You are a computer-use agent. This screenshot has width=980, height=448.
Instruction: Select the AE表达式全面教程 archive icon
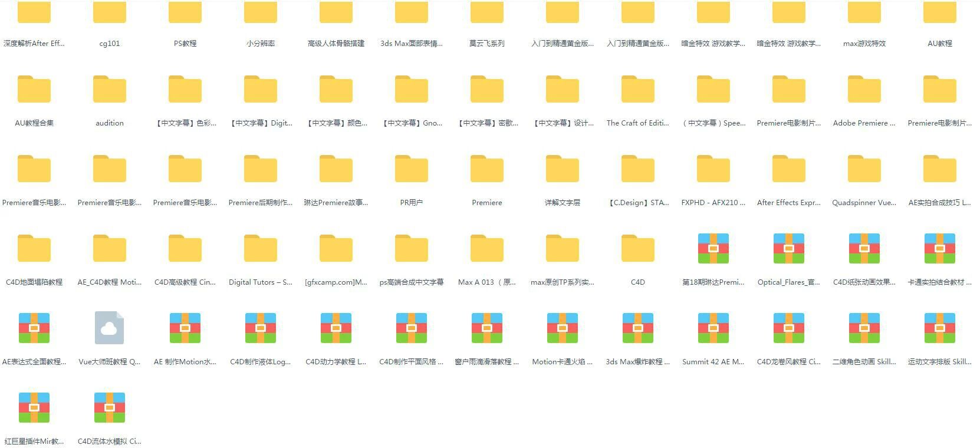[x=34, y=328]
